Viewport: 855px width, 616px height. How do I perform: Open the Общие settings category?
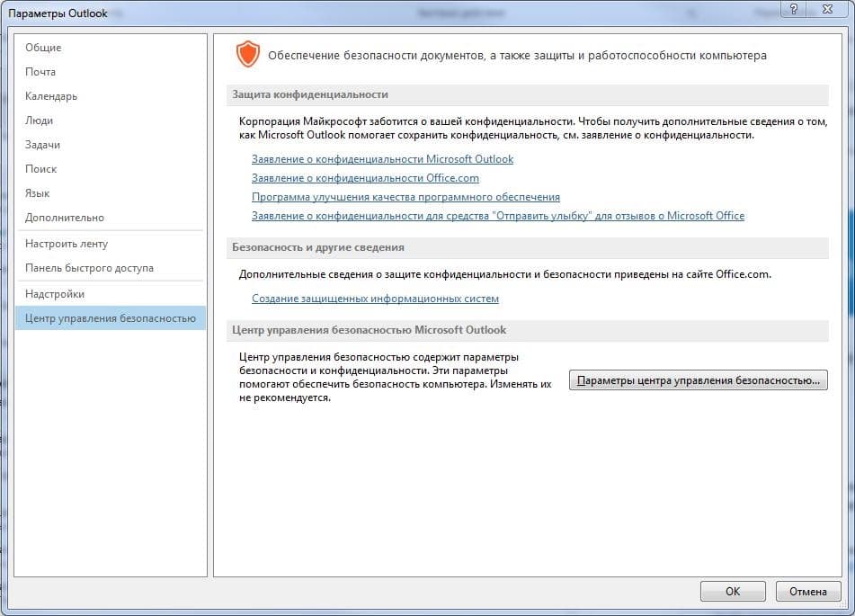pyautogui.click(x=111, y=48)
